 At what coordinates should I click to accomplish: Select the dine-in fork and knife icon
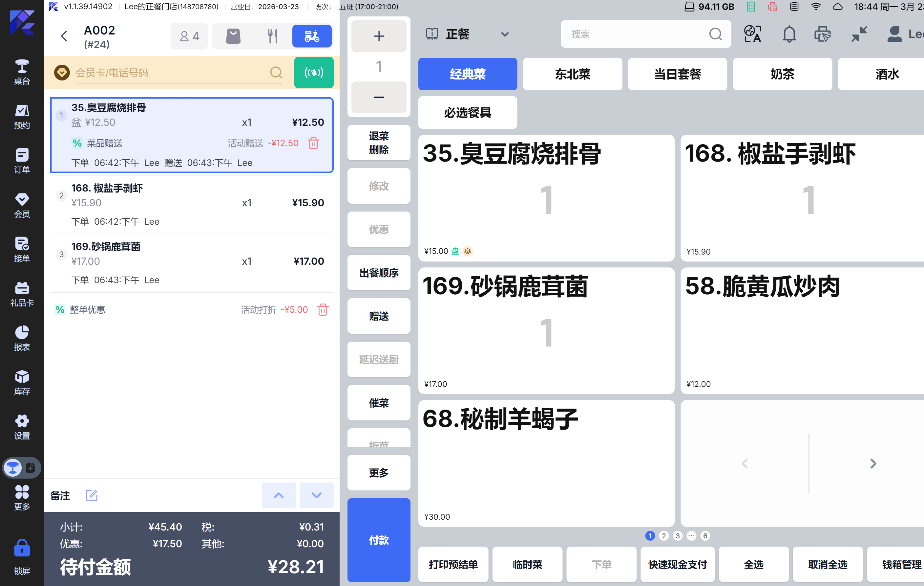(x=272, y=36)
